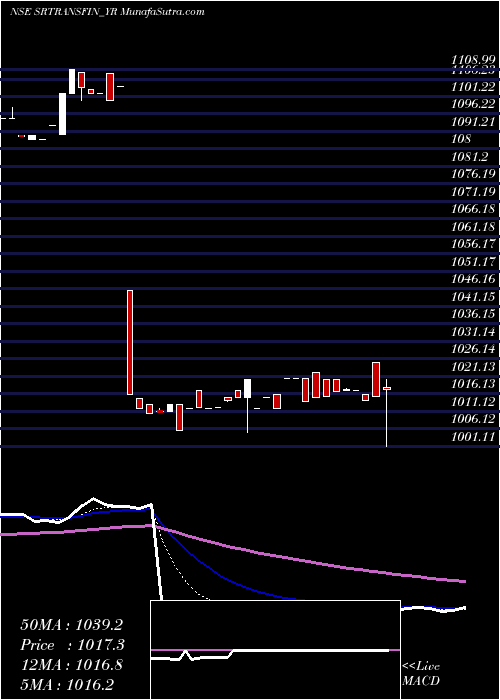
Task: Click the 1091.21 price axis label
Action: (472, 121)
